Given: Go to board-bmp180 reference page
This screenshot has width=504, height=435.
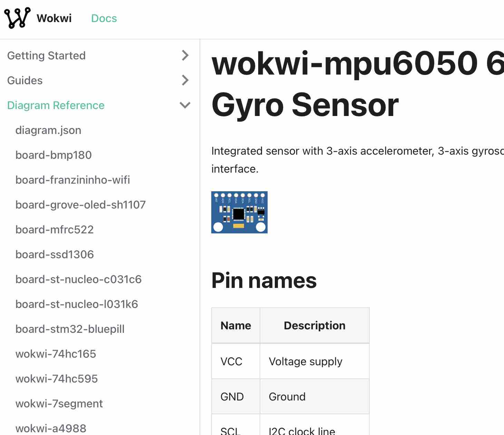Looking at the screenshot, I should point(54,155).
